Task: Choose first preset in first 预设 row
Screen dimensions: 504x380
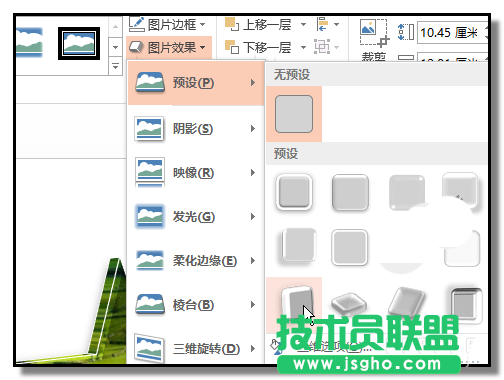Action: click(x=294, y=192)
